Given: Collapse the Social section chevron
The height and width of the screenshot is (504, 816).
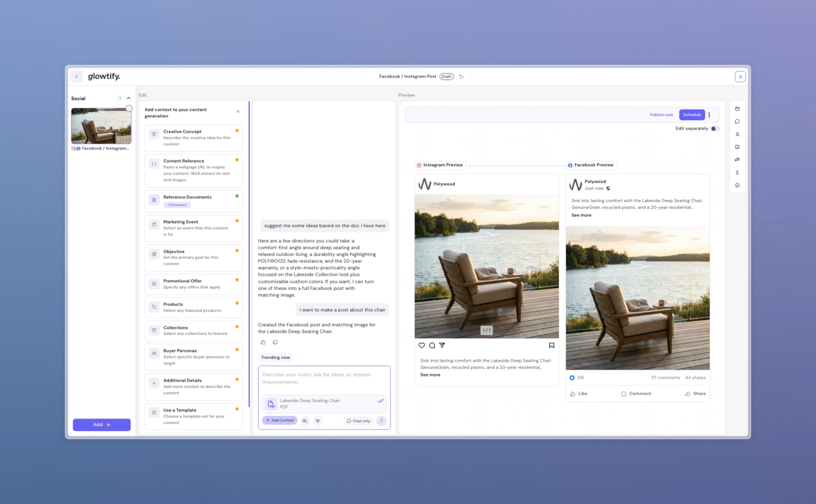Looking at the screenshot, I should point(129,98).
